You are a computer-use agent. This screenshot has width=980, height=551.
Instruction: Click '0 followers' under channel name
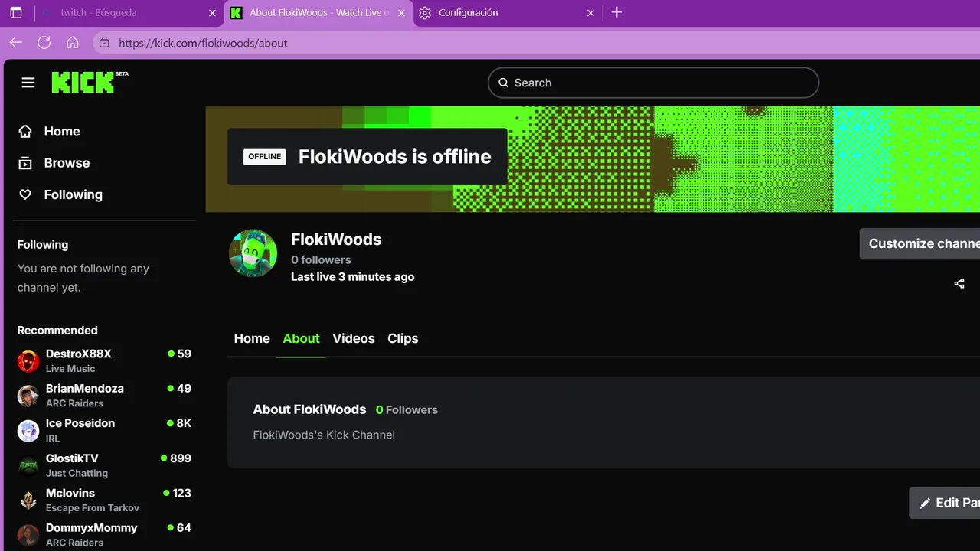point(321,260)
